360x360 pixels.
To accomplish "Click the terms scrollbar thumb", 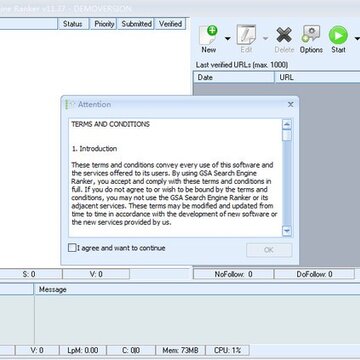I will click(x=287, y=135).
